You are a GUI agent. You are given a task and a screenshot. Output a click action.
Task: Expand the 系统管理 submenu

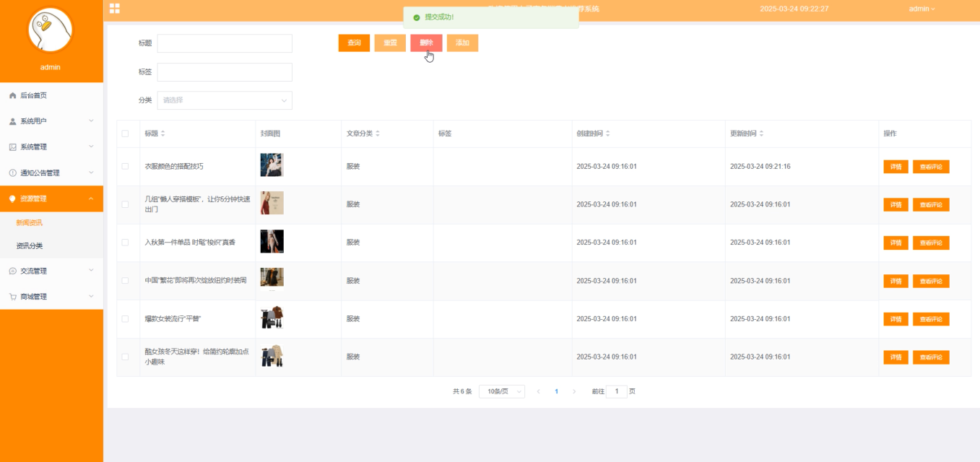click(91, 147)
